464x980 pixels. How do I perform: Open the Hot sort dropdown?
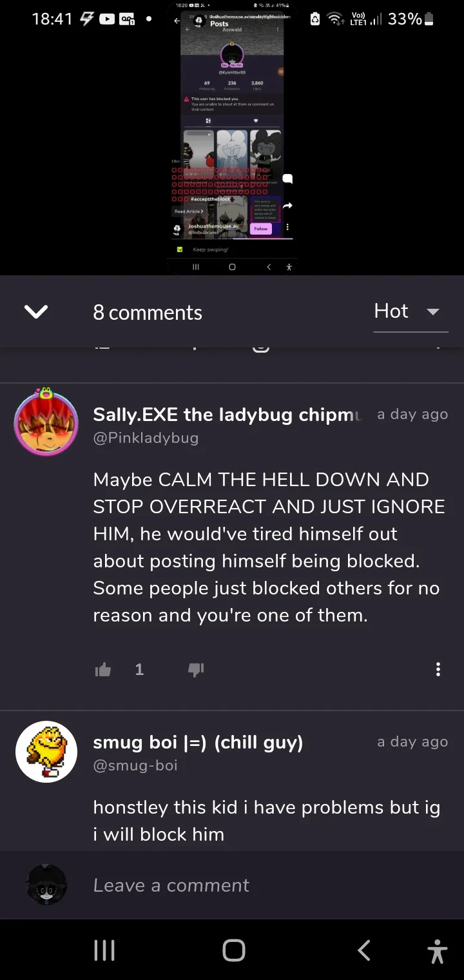coord(411,312)
